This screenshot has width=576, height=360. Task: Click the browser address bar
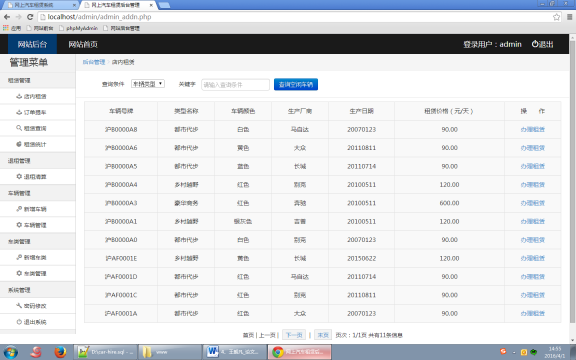(298, 17)
